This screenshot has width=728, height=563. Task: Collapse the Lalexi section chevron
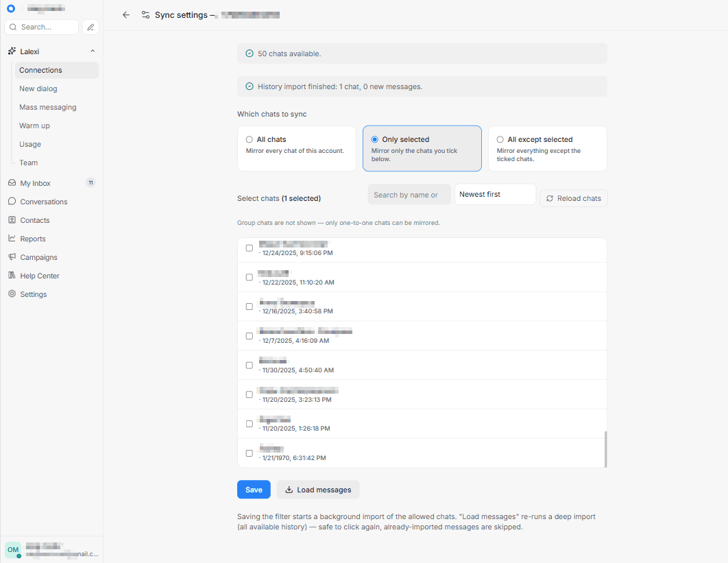(x=93, y=51)
